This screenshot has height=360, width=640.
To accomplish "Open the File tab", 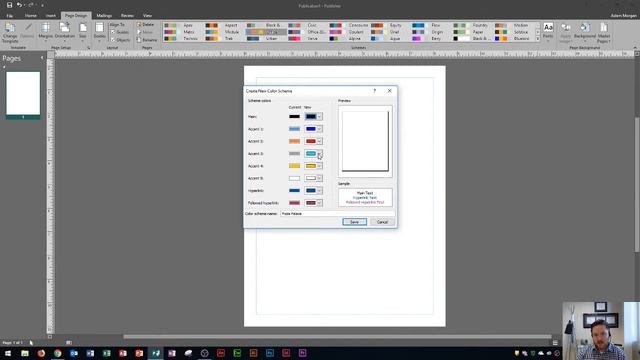I will point(9,16).
